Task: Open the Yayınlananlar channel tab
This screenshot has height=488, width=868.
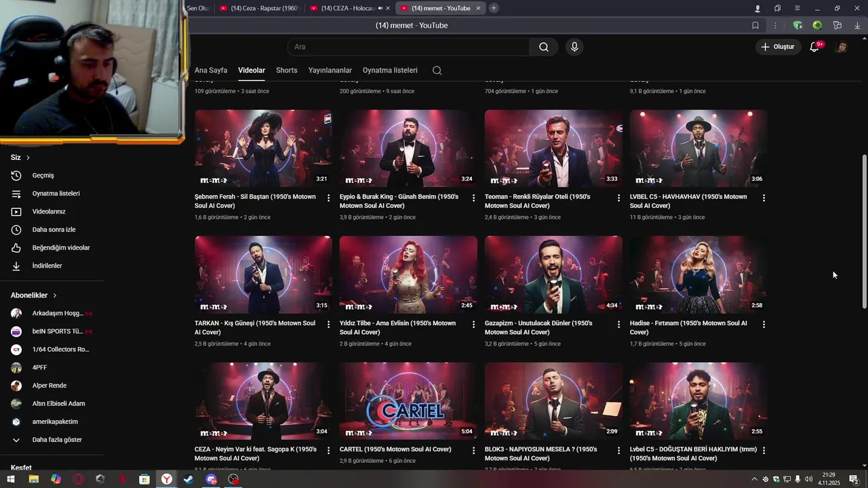Action: pos(330,70)
